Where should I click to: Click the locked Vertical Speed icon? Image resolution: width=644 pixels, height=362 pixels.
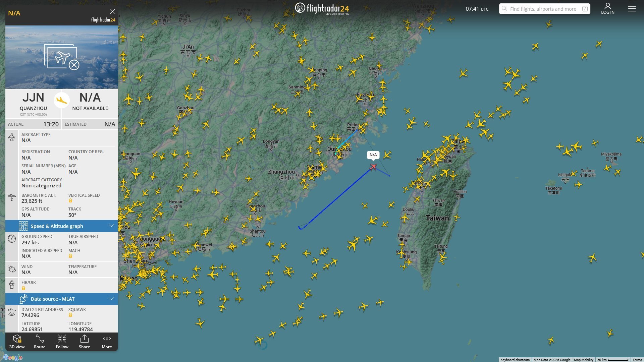click(x=70, y=201)
